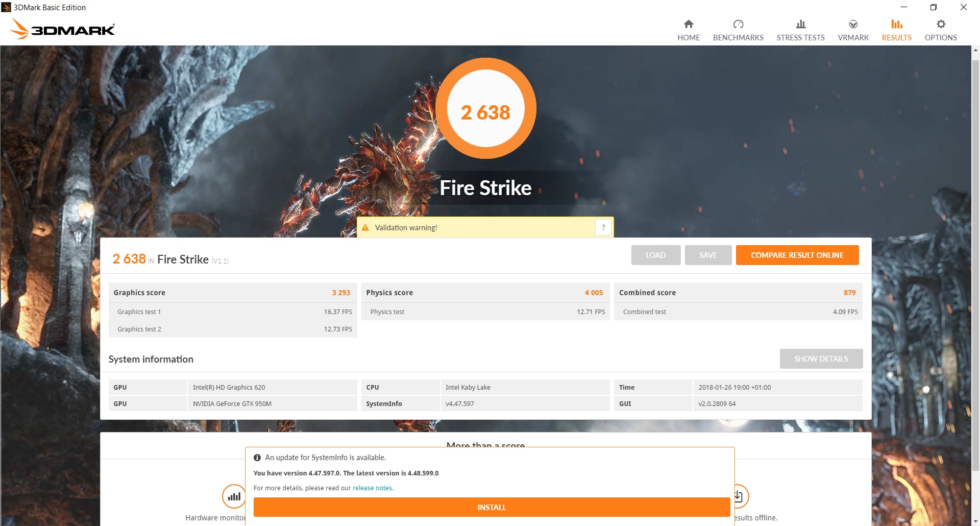Screen dimensions: 980x526
Task: Click the Options gear icon
Action: [x=941, y=24]
